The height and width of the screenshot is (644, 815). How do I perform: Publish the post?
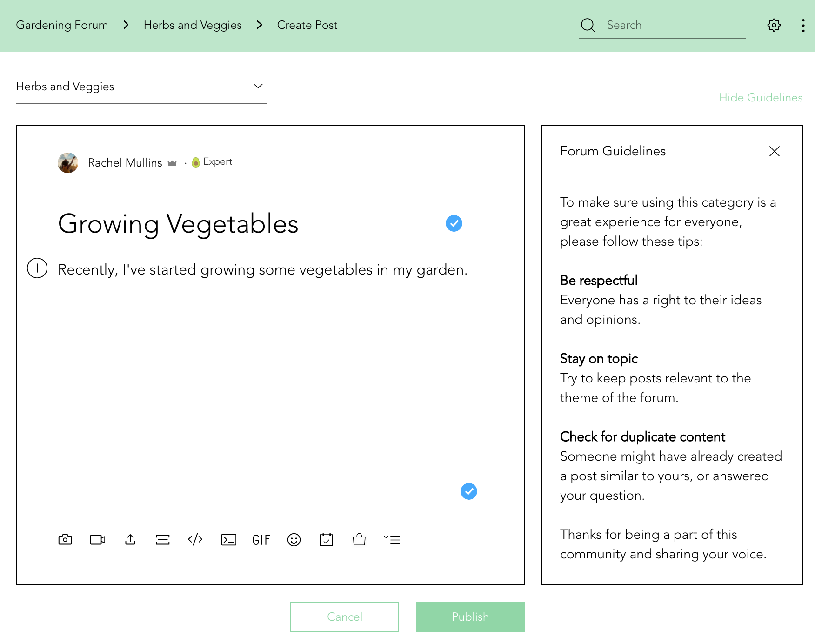coord(470,617)
